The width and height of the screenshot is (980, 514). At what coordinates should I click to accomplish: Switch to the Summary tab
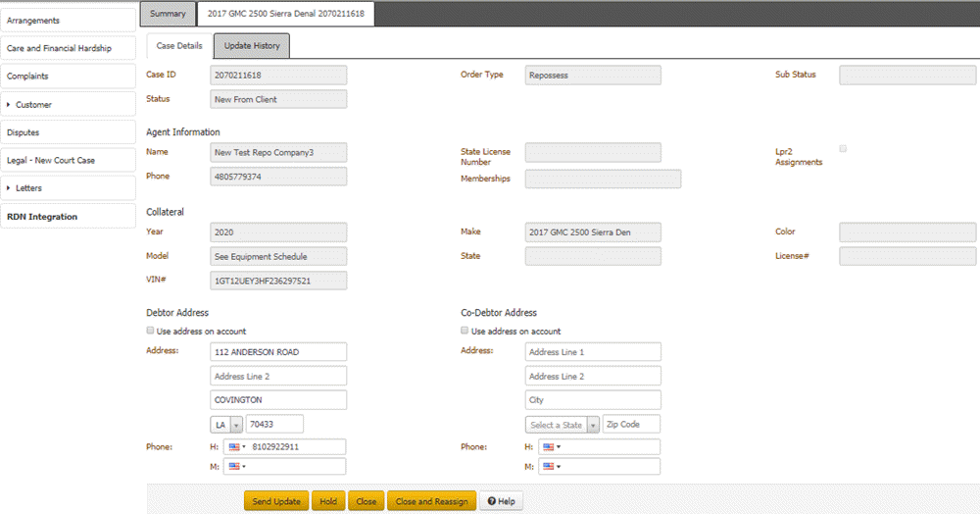168,14
